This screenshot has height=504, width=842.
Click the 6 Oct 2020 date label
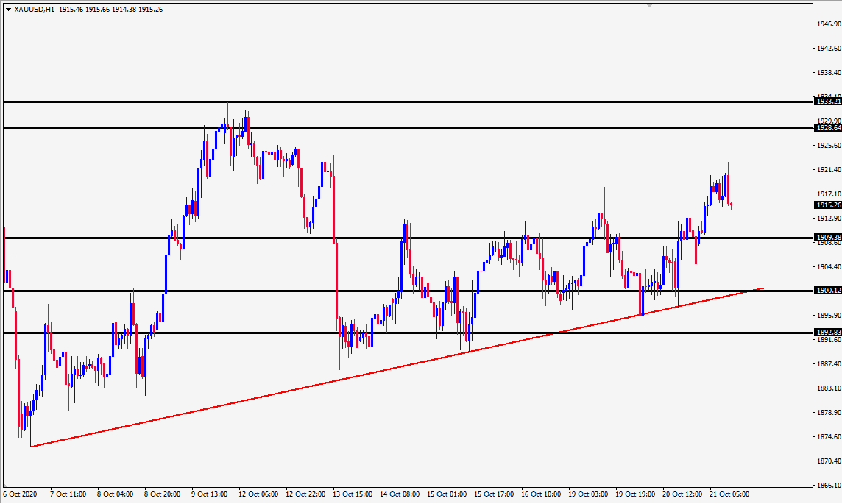(21, 494)
